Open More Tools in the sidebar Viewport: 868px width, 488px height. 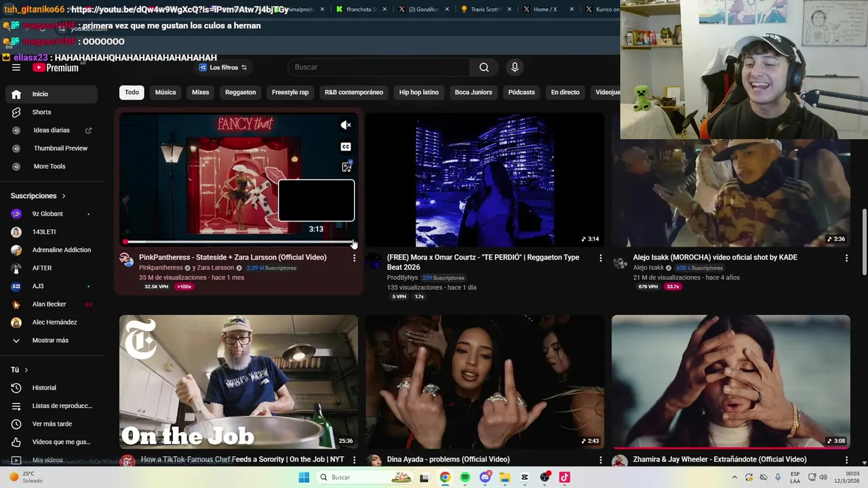click(x=52, y=166)
